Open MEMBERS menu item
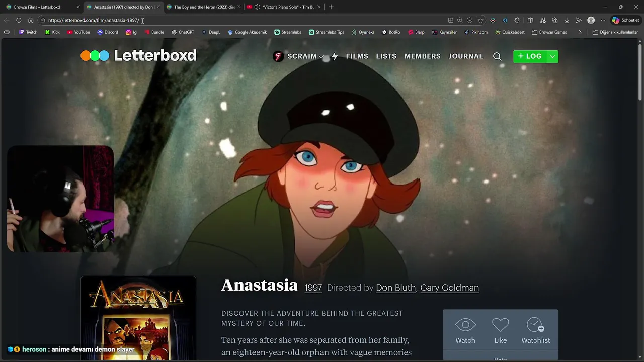Screen dimensions: 644x362 tap(423, 56)
